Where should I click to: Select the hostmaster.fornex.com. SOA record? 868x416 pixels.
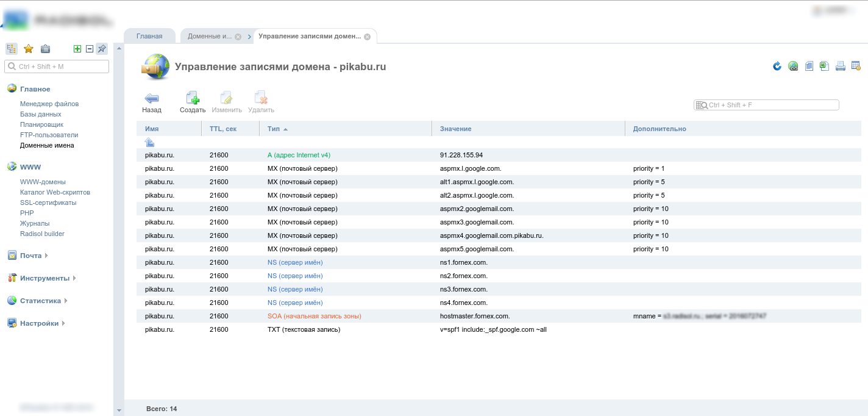click(x=499, y=316)
